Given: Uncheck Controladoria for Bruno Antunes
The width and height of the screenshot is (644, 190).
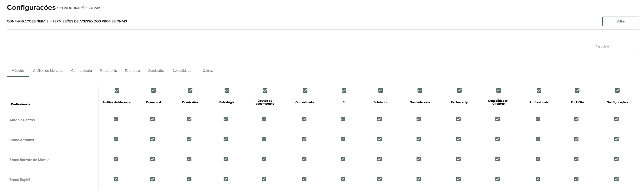Looking at the screenshot, I should (x=419, y=139).
